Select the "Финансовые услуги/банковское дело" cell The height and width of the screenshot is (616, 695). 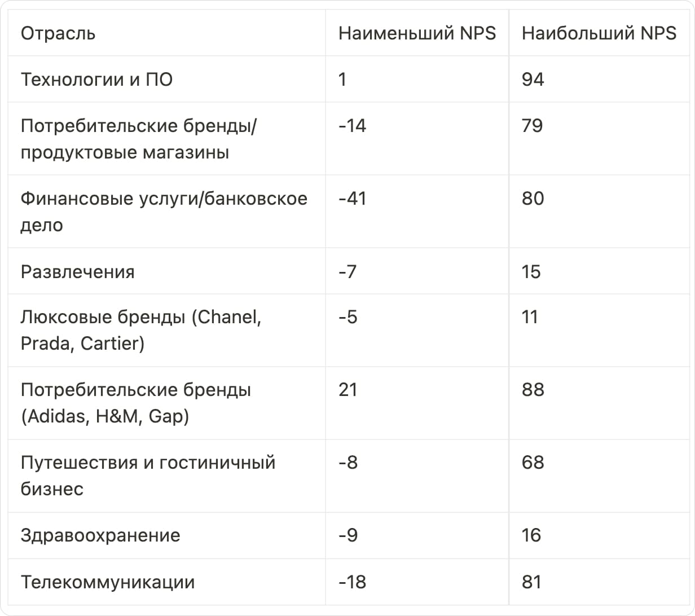click(x=164, y=212)
